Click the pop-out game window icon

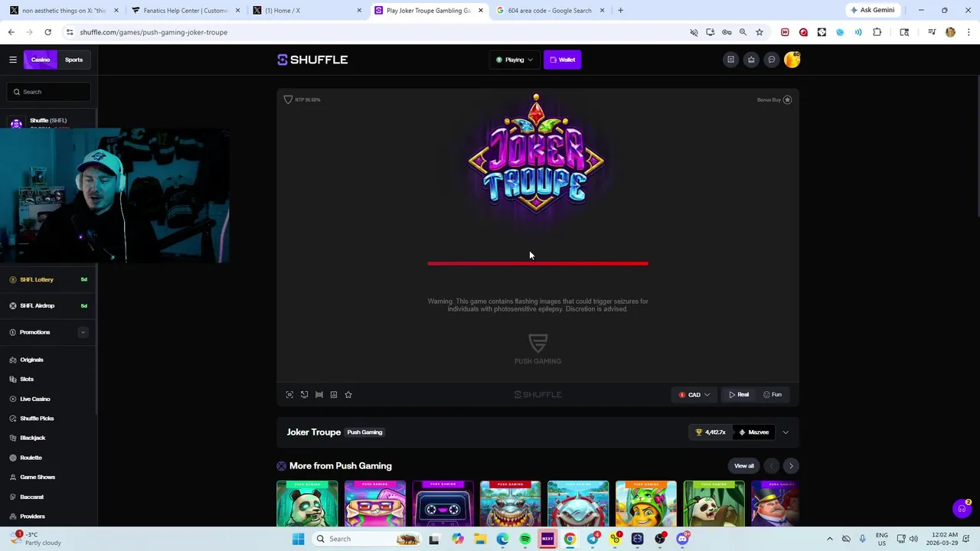tap(304, 395)
